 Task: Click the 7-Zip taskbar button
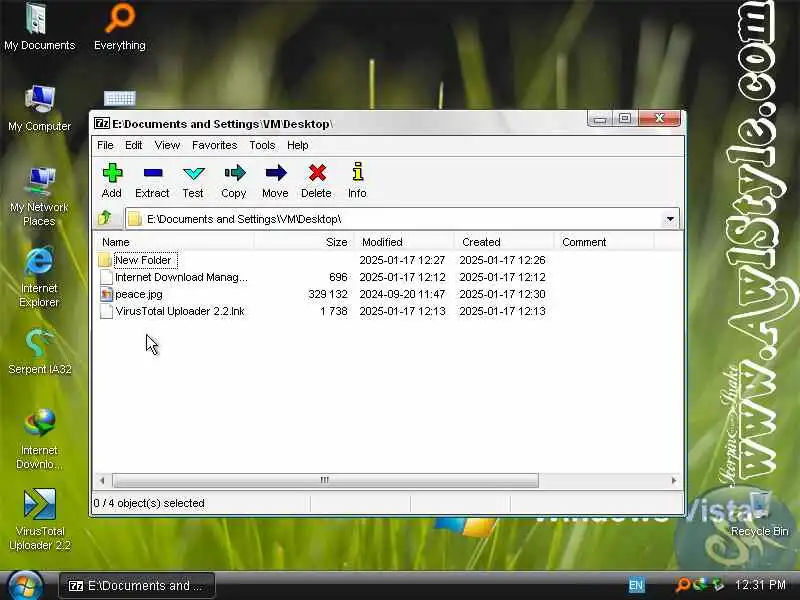coord(137,586)
